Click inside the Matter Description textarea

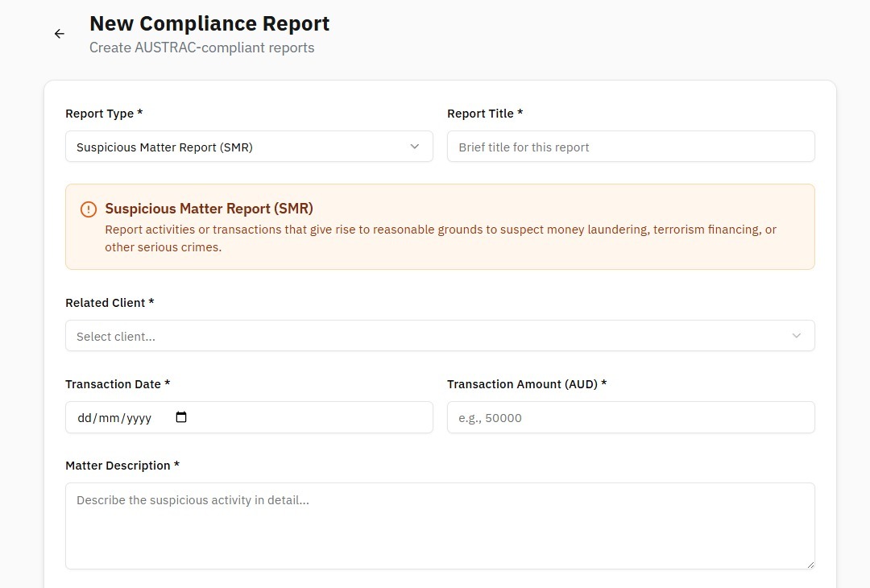[x=439, y=526]
